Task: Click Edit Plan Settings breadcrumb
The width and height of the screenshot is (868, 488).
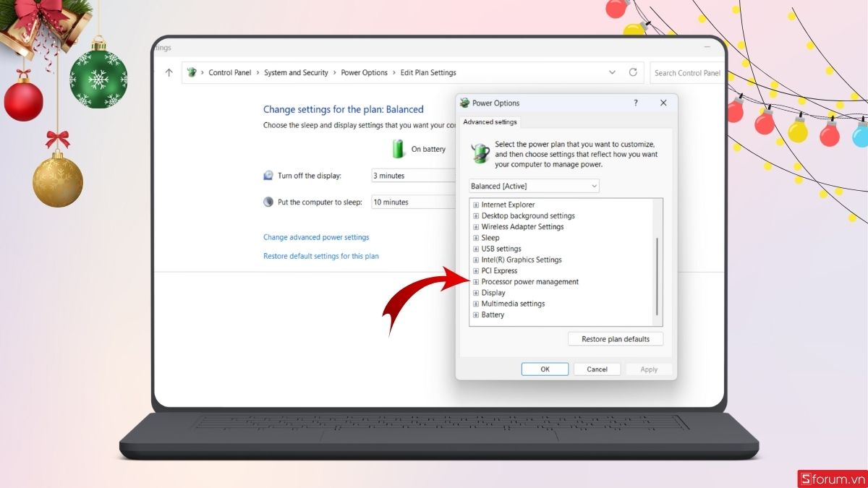Action: pos(428,73)
